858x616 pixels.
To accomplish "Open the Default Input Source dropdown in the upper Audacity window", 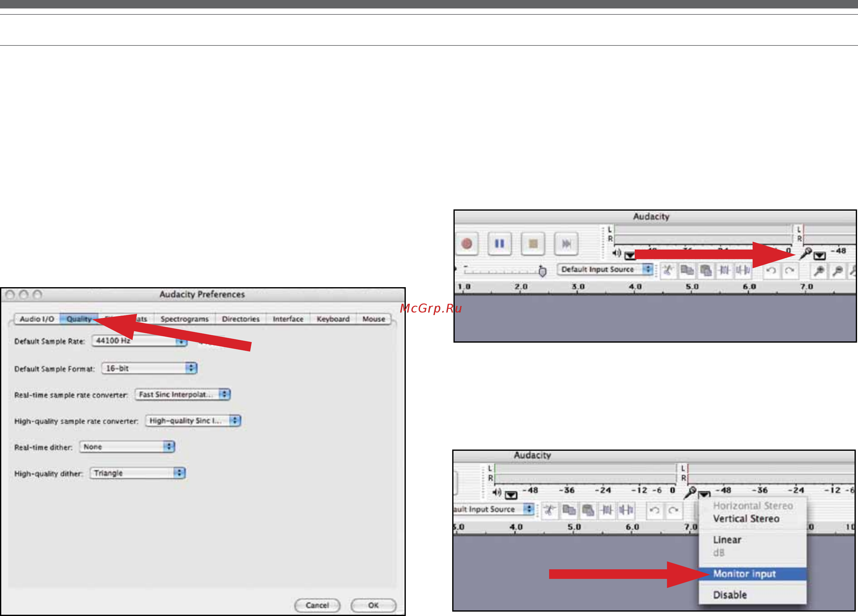I will 605,269.
